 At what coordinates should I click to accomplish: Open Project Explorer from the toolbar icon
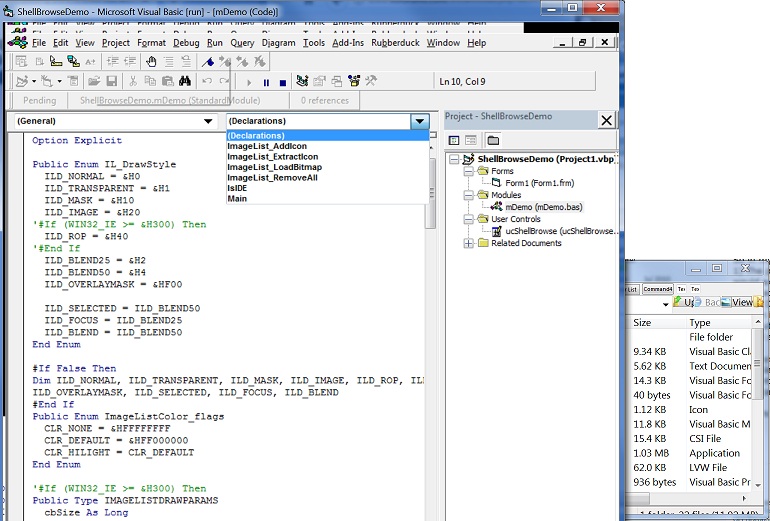(302, 82)
